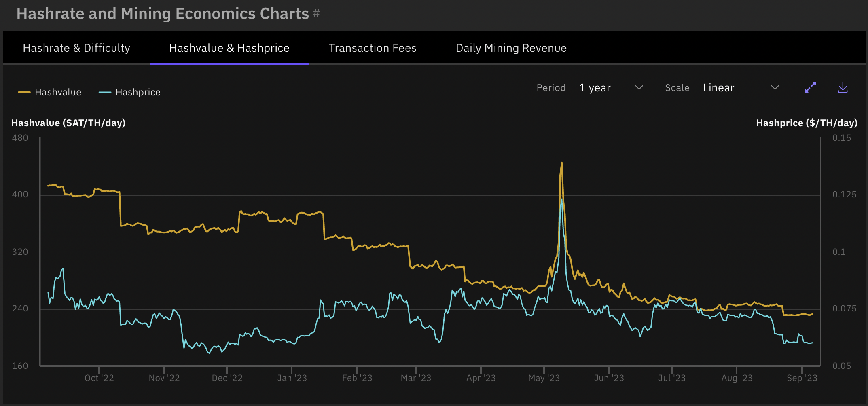Expand the chart to fullscreen
Image resolution: width=868 pixels, height=406 pixels.
click(x=811, y=87)
